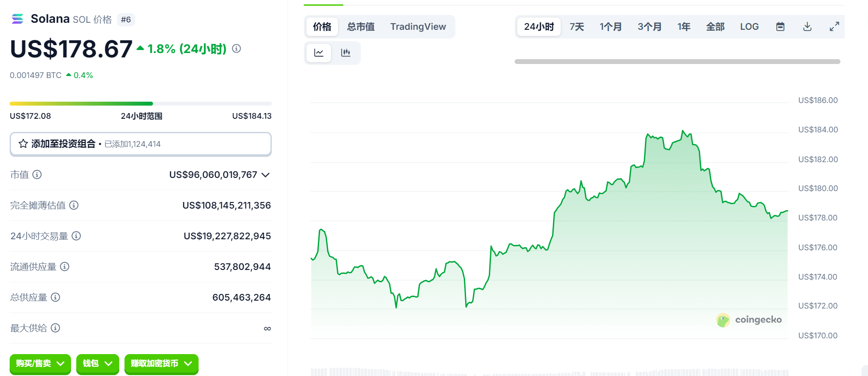Expand chart to fullscreen

click(x=834, y=27)
